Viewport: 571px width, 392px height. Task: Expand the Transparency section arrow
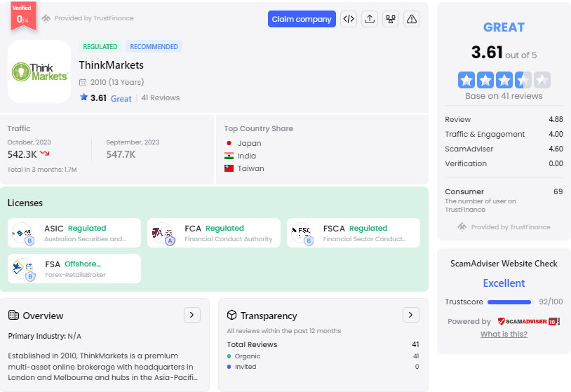pos(411,315)
